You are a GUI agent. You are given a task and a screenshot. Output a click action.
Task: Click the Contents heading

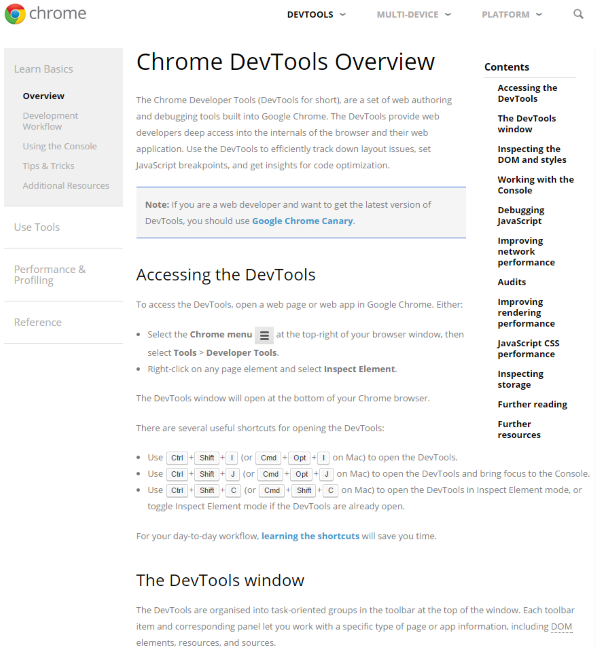pyautogui.click(x=507, y=67)
